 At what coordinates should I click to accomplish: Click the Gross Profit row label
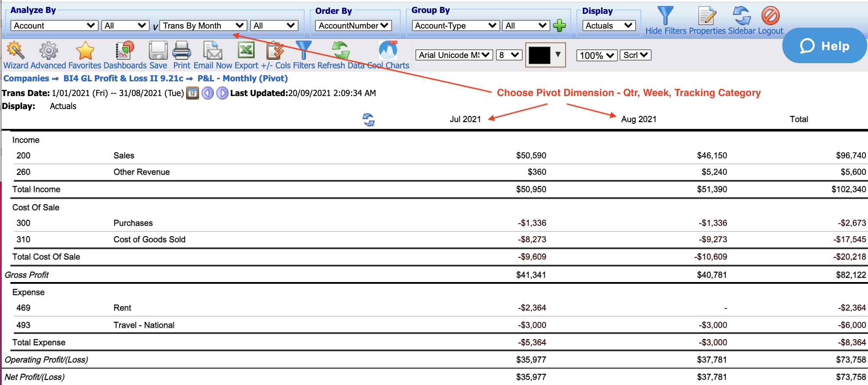[x=27, y=275]
